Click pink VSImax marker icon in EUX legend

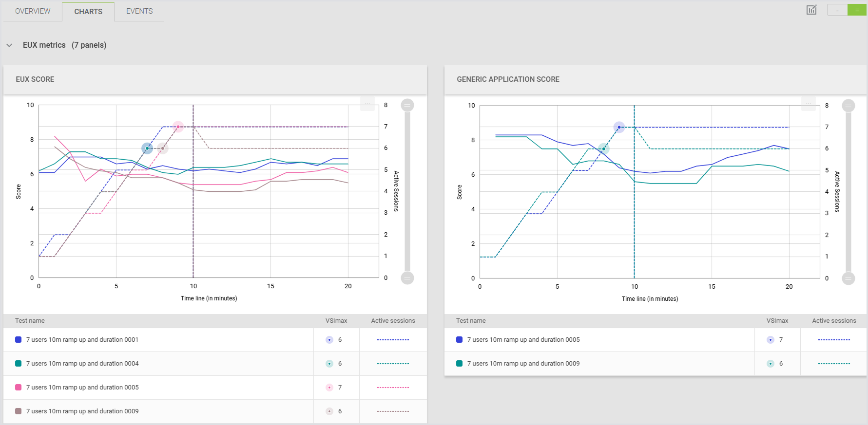tap(329, 388)
